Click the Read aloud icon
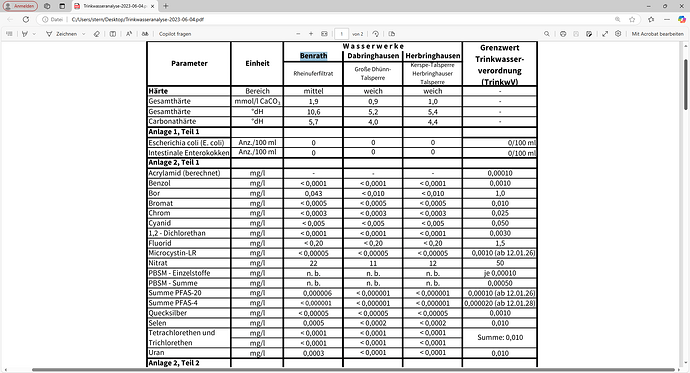The image size is (690, 373). click(129, 34)
